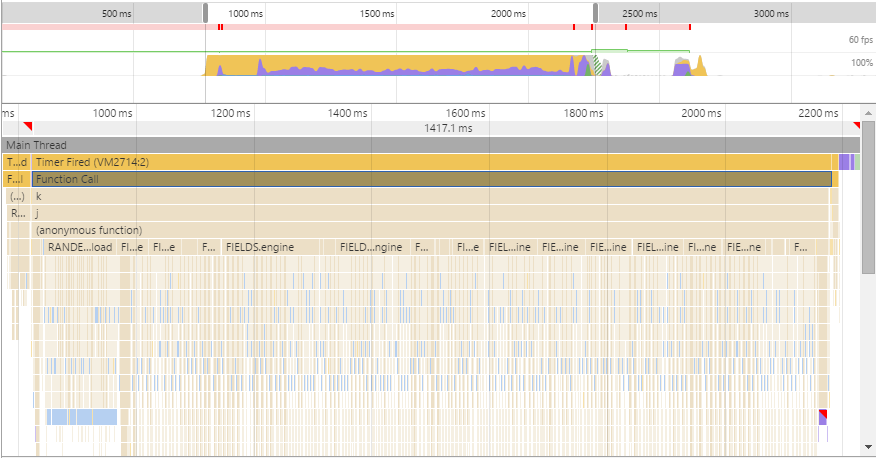Screen dimensions: 876x458
Task: Select the RANDE...load flame block
Action: 80,247
